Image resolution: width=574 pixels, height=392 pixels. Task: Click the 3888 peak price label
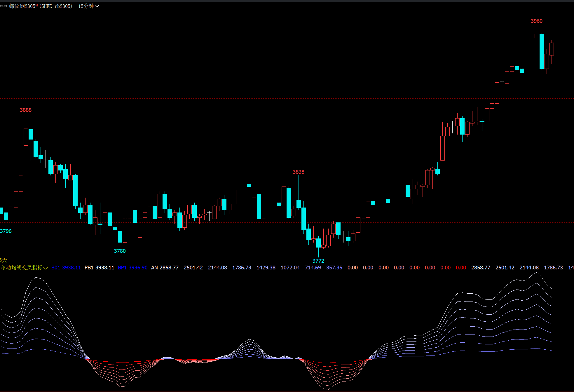[x=26, y=110]
